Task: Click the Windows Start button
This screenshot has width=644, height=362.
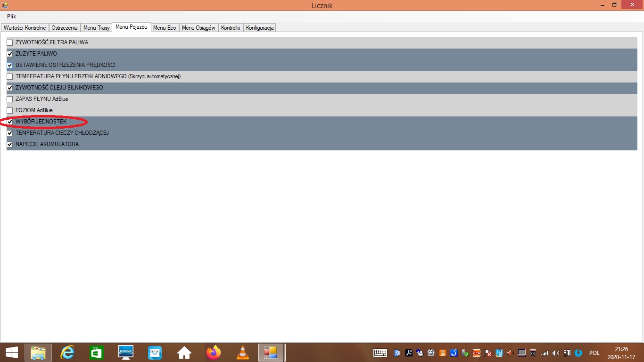Action: tap(11, 353)
